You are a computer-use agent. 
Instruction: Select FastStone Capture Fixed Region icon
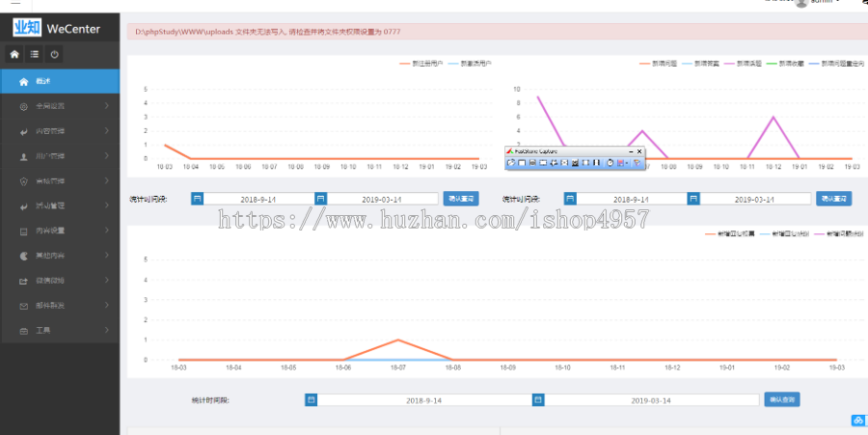[x=585, y=163]
